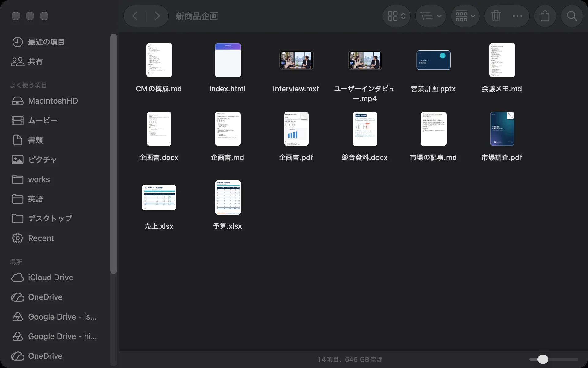The image size is (588, 368).
Task: Open the more actions ellipsis menu
Action: [518, 16]
